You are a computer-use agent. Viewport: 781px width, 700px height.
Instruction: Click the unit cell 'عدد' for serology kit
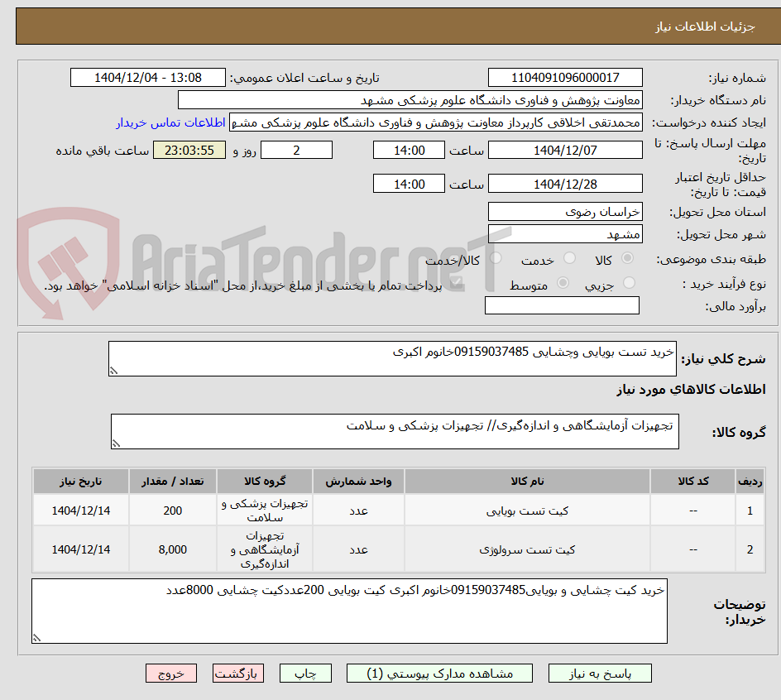coord(358,549)
